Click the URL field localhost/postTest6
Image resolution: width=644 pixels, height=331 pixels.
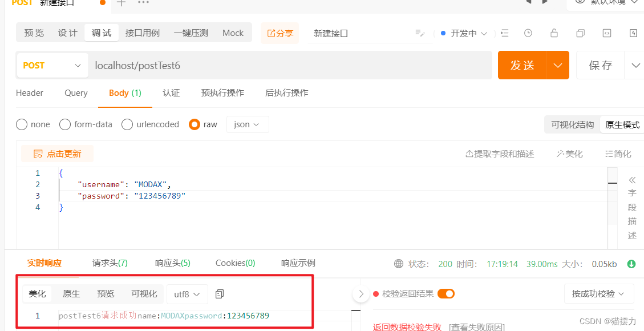(290, 65)
